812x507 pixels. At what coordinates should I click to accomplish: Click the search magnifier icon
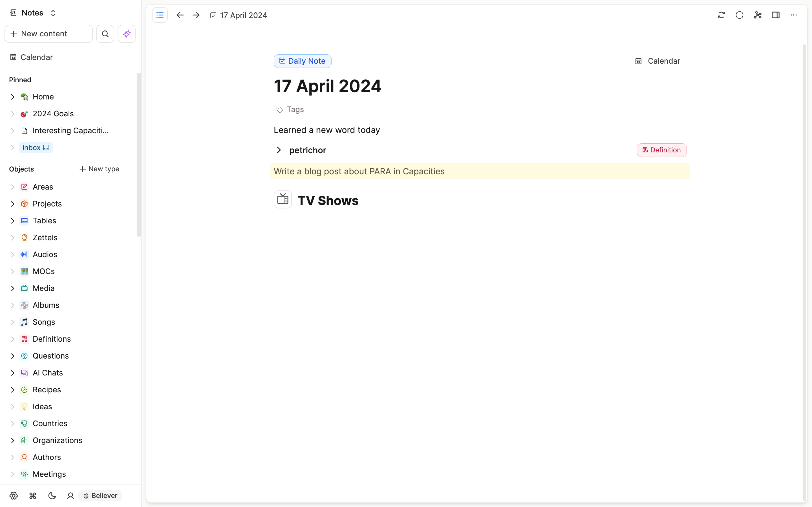tap(105, 34)
